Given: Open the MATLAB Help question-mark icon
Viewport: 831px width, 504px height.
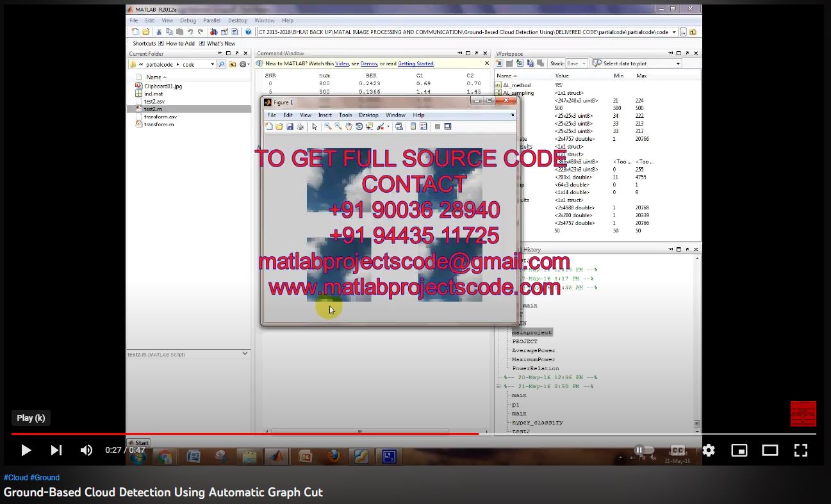Looking at the screenshot, I should [247, 32].
